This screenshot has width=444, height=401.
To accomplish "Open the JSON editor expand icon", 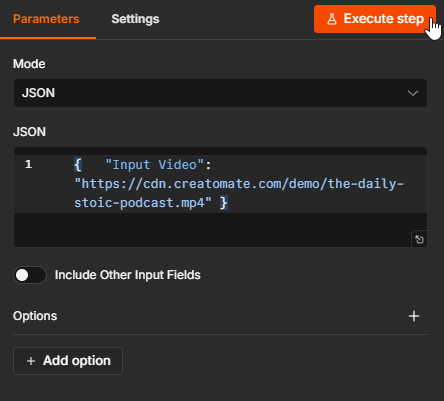I will [419, 239].
